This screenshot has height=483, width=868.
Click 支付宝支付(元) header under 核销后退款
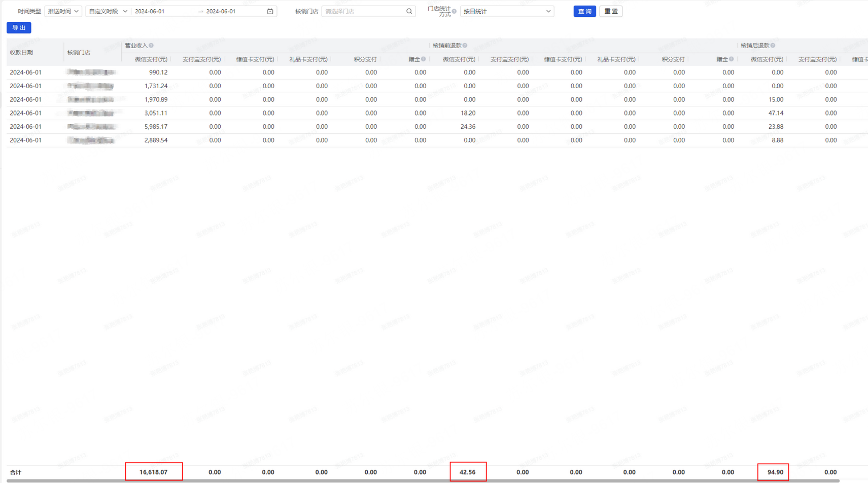817,59
